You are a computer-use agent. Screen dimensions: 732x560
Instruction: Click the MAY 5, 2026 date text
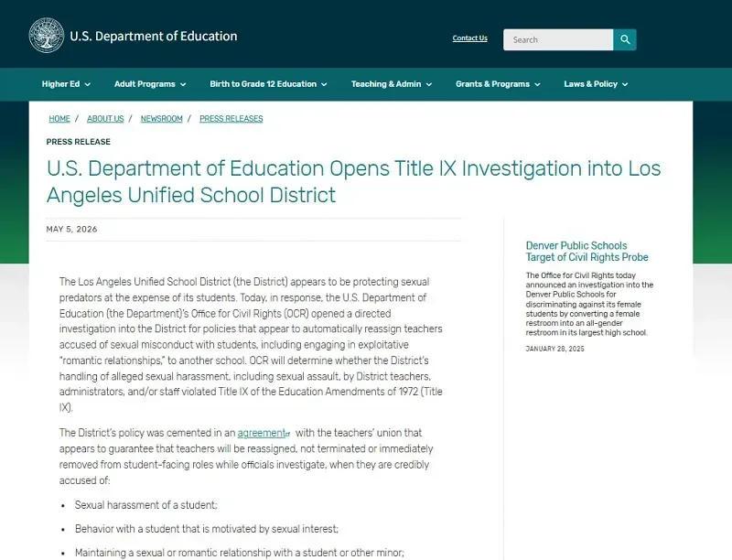[72, 229]
